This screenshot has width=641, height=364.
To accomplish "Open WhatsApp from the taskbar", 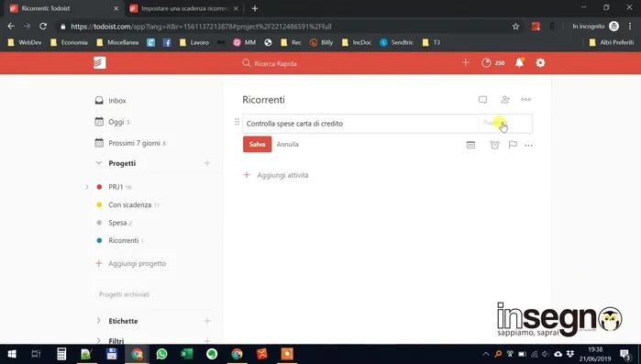I will click(x=162, y=354).
